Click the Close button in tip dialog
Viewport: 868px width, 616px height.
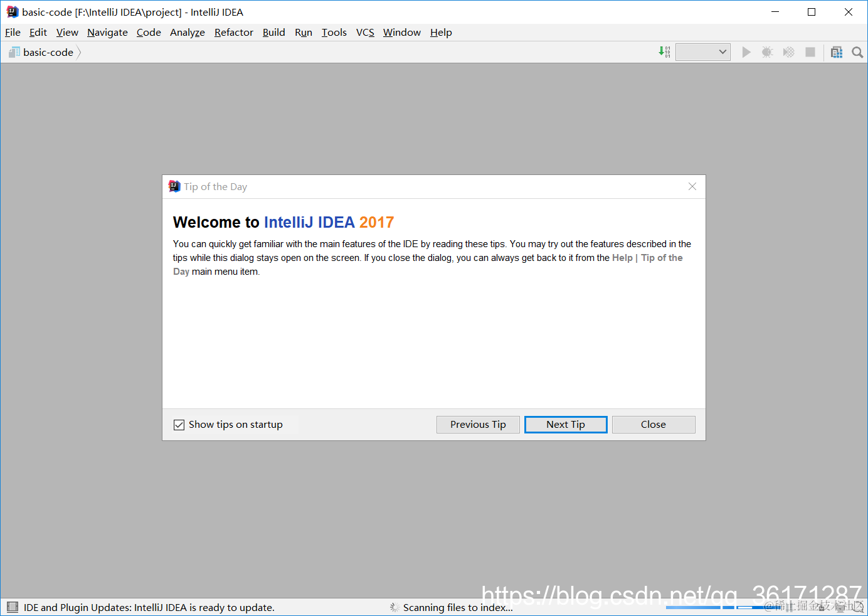(654, 425)
